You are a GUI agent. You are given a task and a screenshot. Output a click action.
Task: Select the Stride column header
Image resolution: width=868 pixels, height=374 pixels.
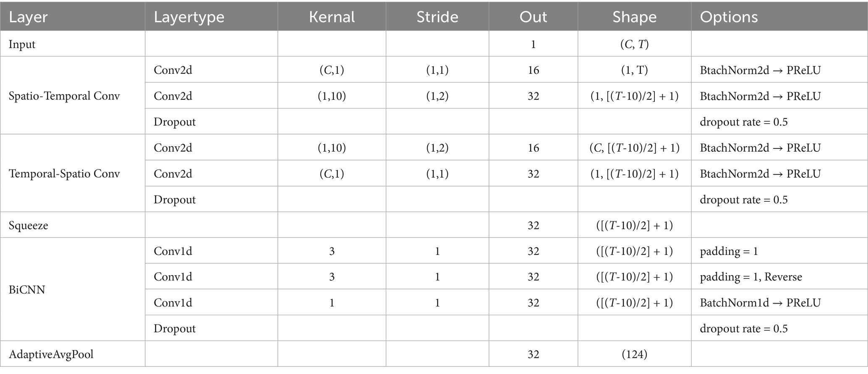pos(437,17)
